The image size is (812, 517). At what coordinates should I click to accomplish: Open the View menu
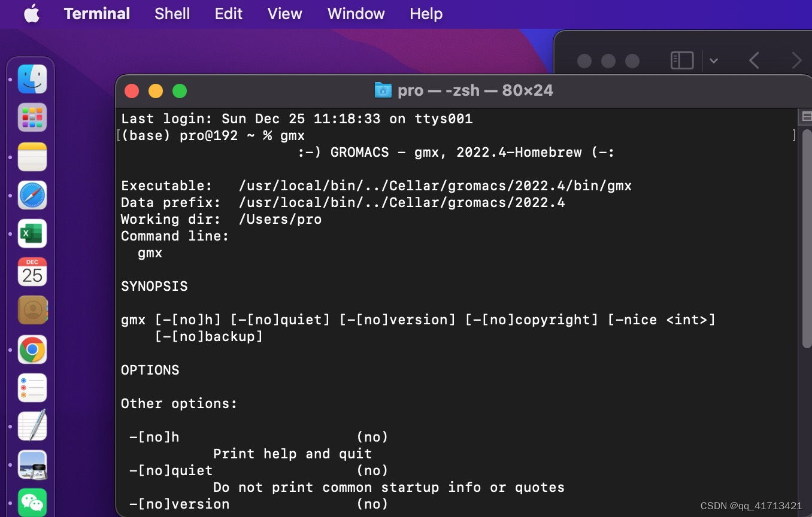[x=285, y=14]
